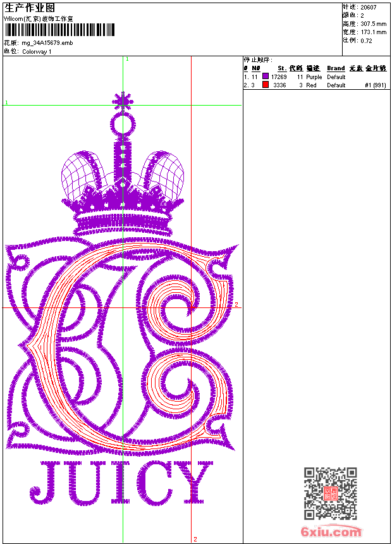Screen dimensions: 392x544
Task: Click the #1 (991) sequin cell
Action: coord(376,85)
